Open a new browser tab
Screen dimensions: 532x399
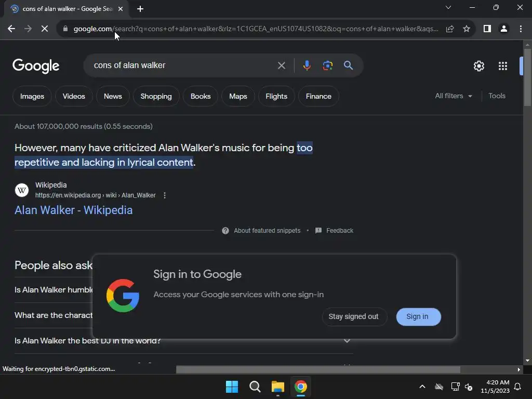pos(140,9)
